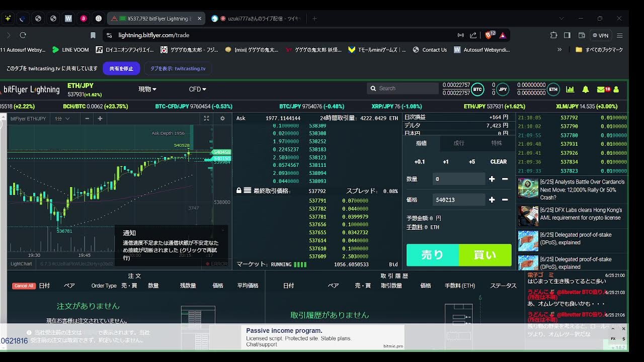Open chart settings gear icon
644x362 pixels.
[x=222, y=119]
